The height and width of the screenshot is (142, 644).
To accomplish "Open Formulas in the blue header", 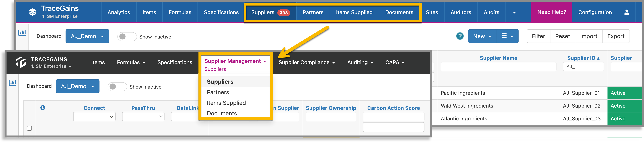I will click(x=180, y=13).
